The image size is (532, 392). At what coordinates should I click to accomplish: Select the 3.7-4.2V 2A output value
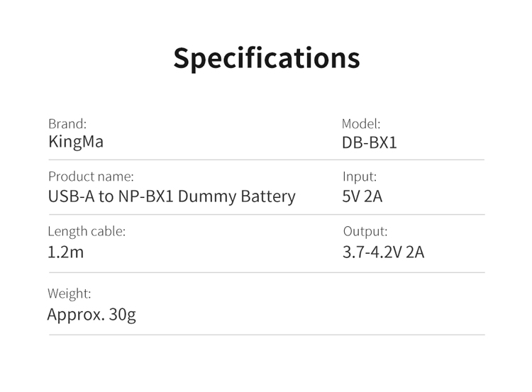coord(383,252)
